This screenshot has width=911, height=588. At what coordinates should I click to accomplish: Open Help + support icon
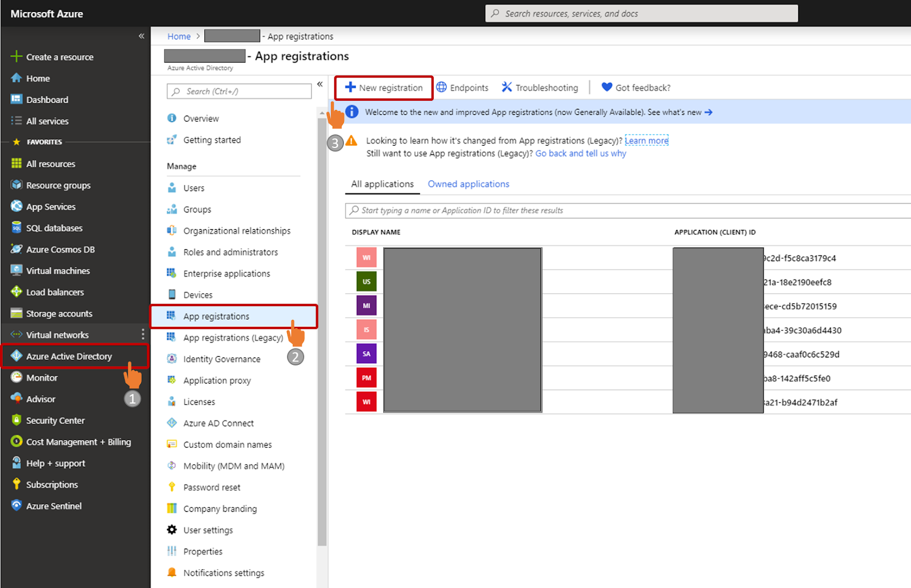pyautogui.click(x=17, y=463)
